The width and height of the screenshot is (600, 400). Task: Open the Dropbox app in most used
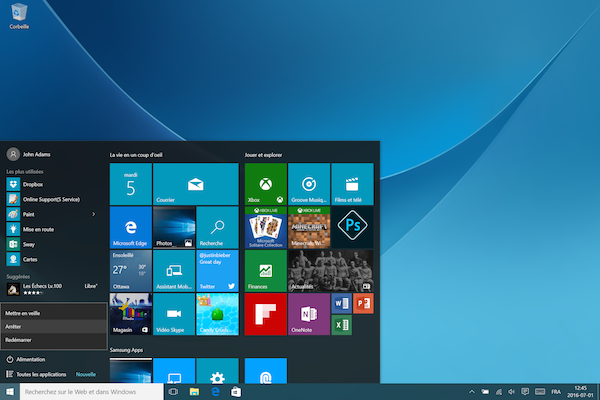coord(54,184)
